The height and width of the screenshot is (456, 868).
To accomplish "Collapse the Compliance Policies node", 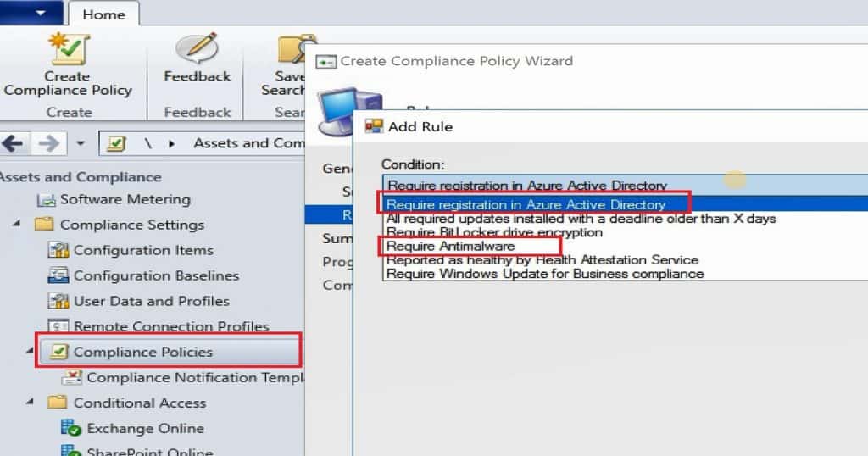I will (30, 351).
